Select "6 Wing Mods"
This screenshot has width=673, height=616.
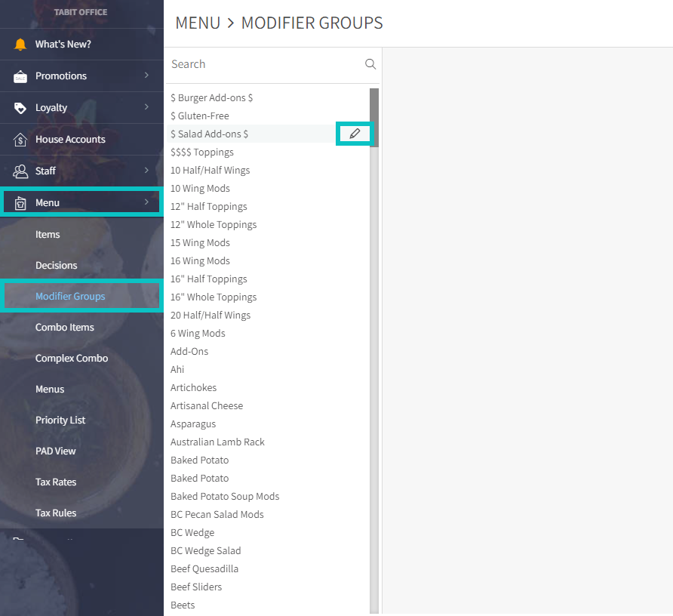198,334
